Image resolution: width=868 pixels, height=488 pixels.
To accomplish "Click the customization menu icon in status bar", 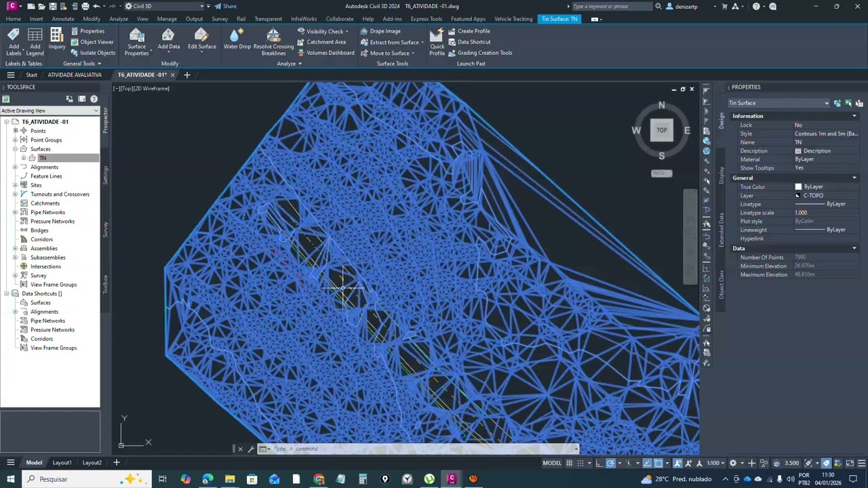I will [861, 463].
